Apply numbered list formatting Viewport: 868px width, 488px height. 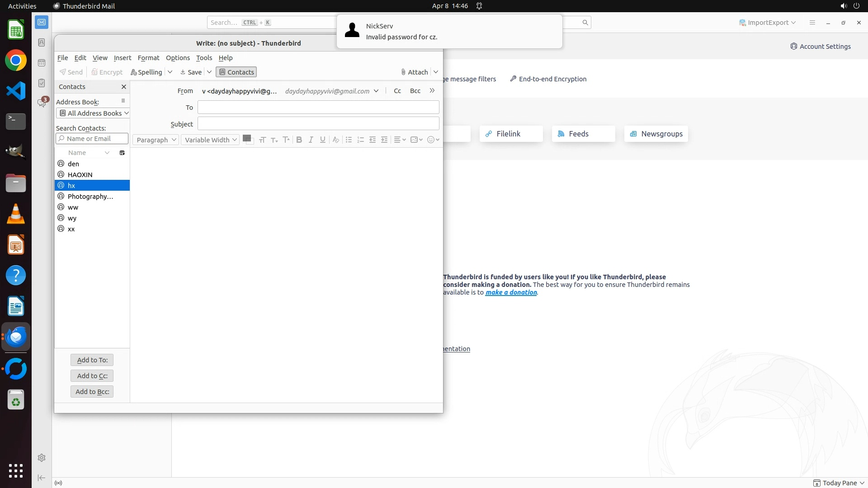click(360, 140)
